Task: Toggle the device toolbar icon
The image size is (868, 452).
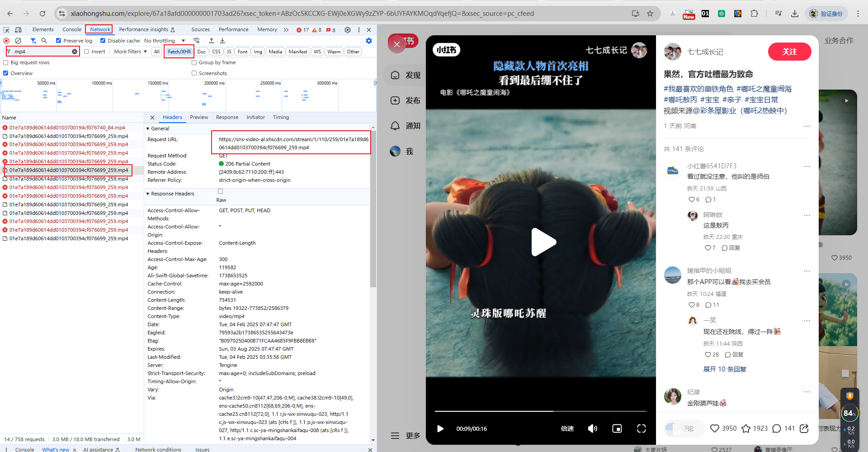Action: click(x=18, y=30)
